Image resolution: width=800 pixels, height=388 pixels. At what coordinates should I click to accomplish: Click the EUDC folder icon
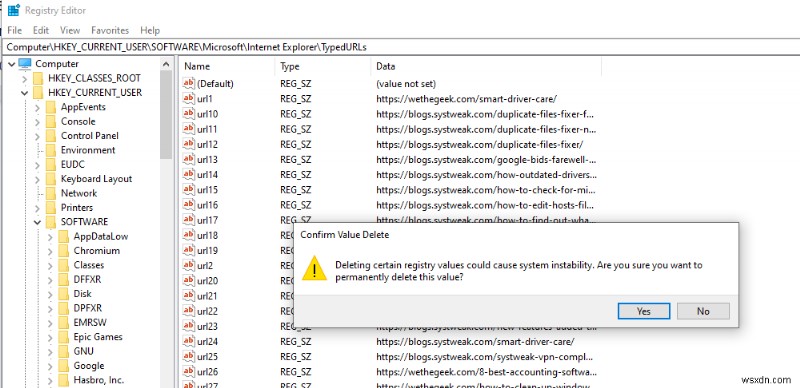(x=51, y=164)
